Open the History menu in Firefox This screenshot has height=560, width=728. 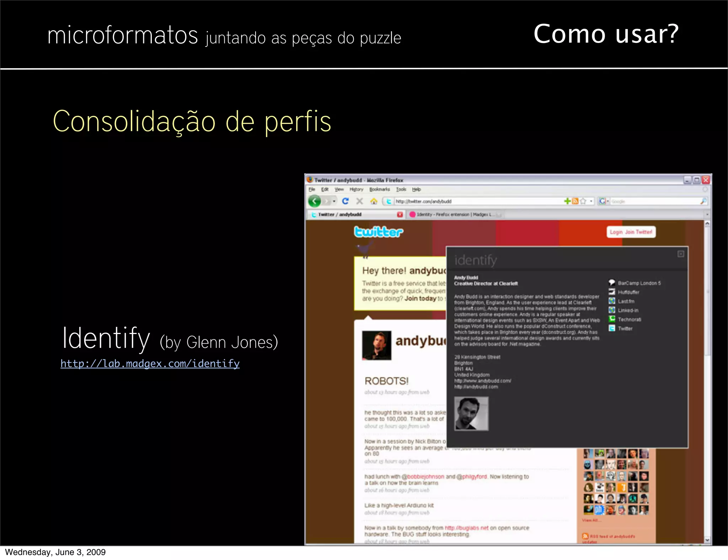356,189
